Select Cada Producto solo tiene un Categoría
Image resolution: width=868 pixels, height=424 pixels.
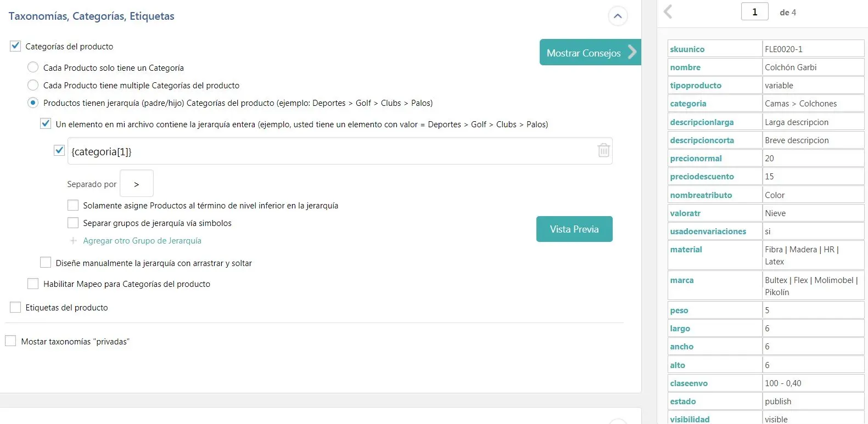[x=33, y=67]
